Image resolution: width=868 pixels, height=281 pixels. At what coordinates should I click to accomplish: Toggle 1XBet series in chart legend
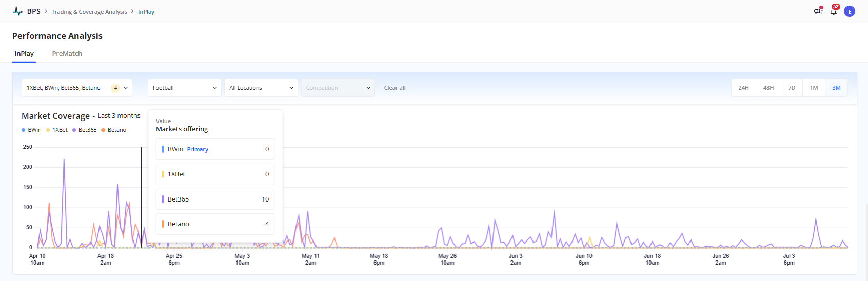coord(57,130)
